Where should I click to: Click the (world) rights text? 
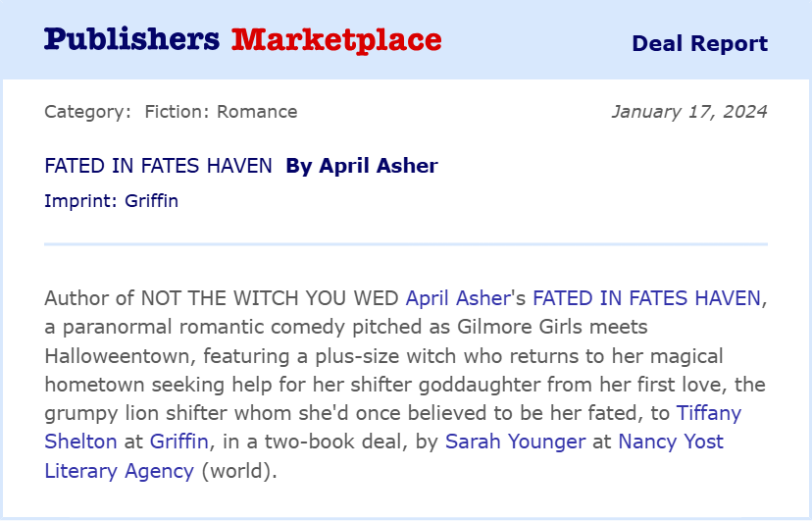point(239,471)
